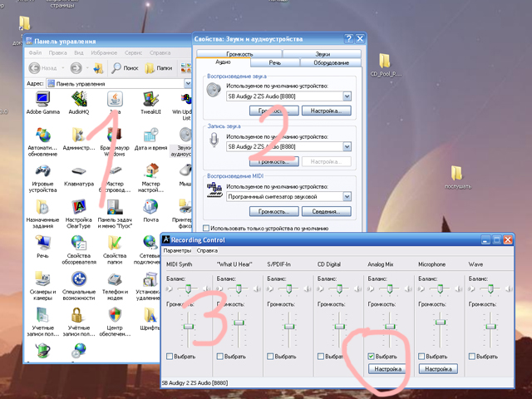Check Выбрать under MIDI Synth
This screenshot has width=532, height=399.
[x=170, y=357]
